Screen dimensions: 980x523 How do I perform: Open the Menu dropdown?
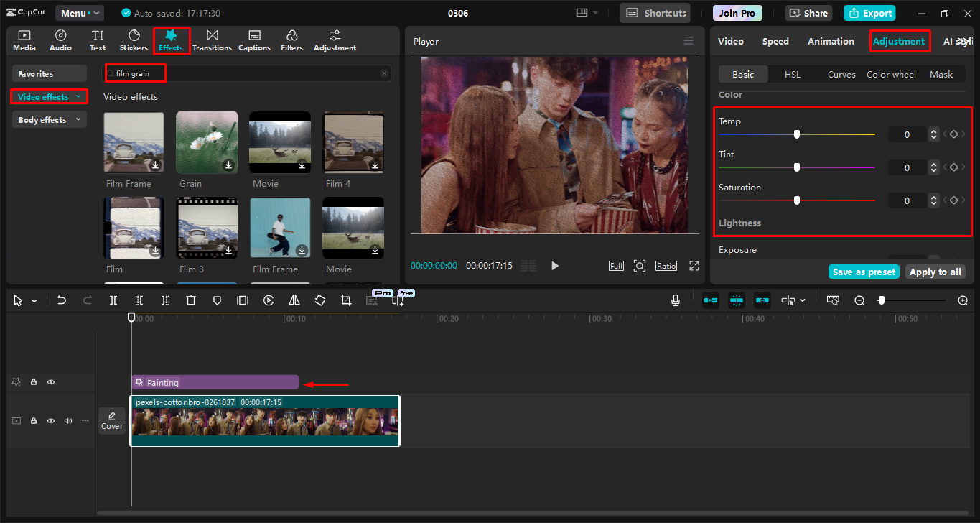pos(80,13)
